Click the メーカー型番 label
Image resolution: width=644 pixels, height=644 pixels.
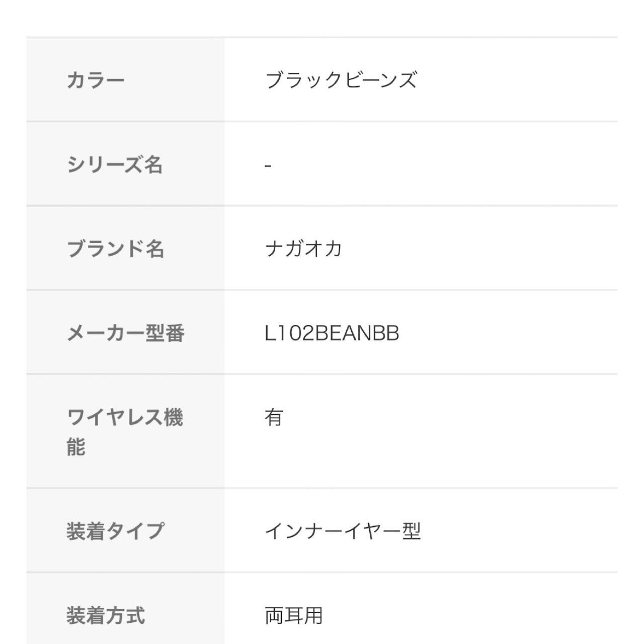tap(126, 333)
